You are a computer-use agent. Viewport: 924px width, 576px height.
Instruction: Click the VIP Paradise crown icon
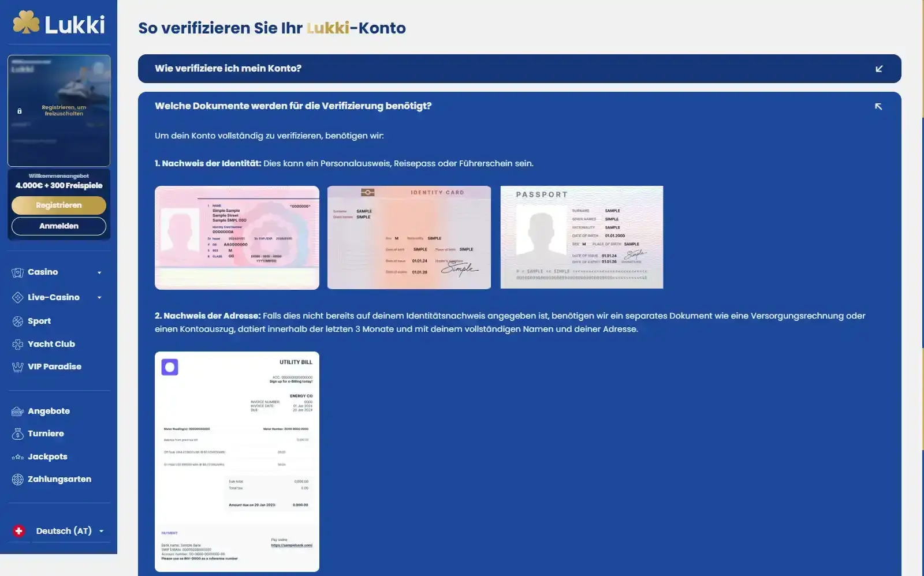(18, 367)
